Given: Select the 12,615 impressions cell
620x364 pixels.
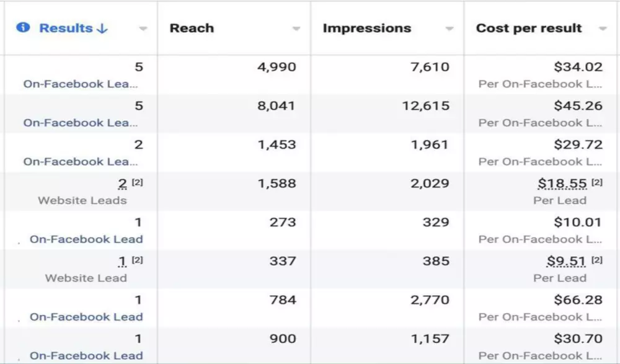Looking at the screenshot, I should 425,106.
